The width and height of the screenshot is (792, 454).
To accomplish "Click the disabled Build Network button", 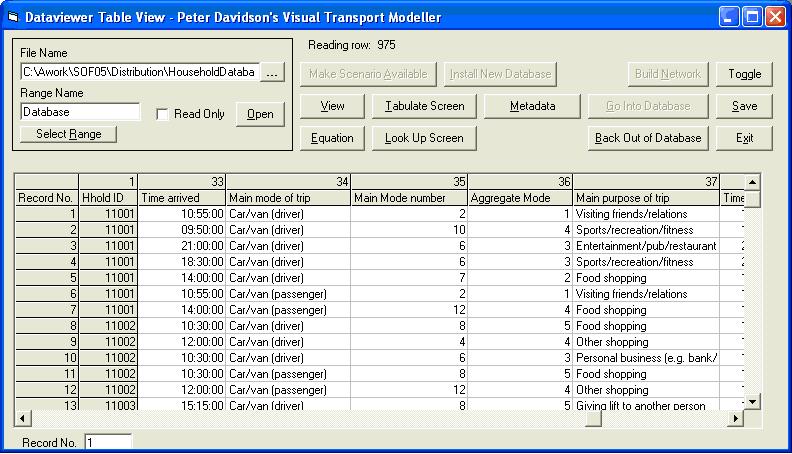I will click(668, 74).
